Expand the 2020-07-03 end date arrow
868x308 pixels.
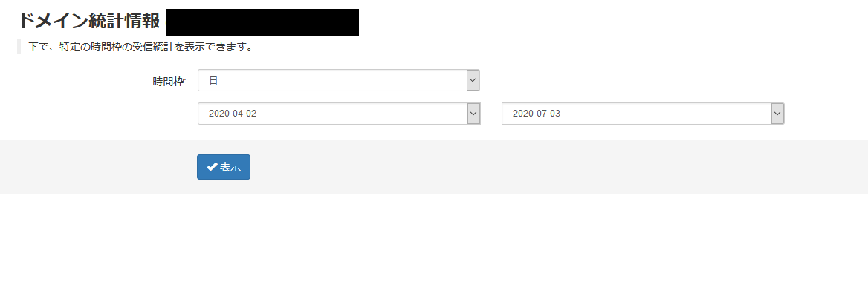pos(778,114)
